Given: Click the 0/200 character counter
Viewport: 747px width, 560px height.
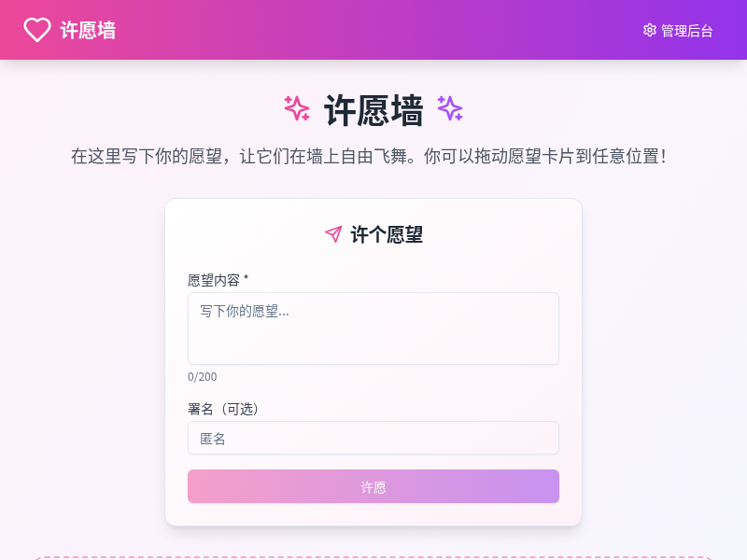Looking at the screenshot, I should pos(202,377).
